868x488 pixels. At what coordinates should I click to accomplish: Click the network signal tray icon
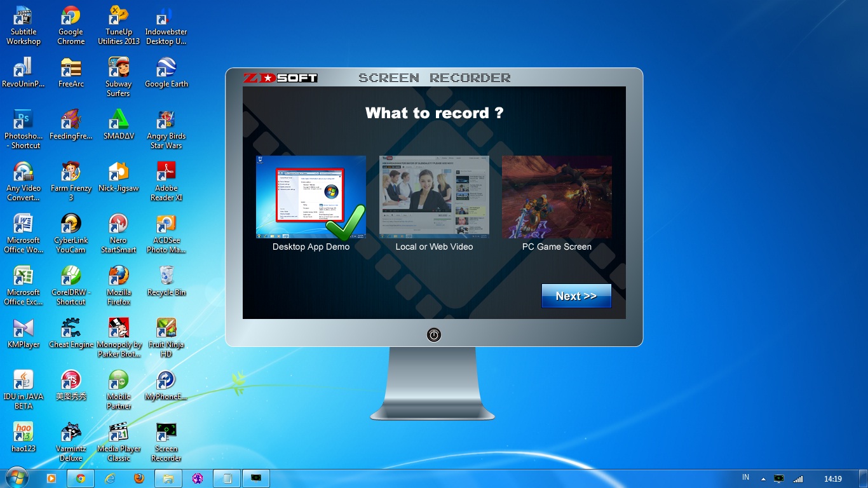[x=798, y=479]
